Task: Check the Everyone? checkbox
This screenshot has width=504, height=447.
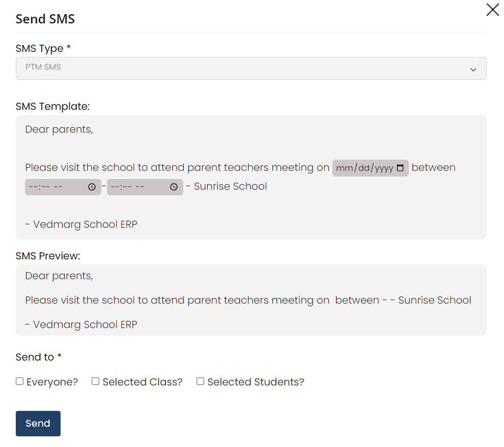Action: [x=19, y=380]
